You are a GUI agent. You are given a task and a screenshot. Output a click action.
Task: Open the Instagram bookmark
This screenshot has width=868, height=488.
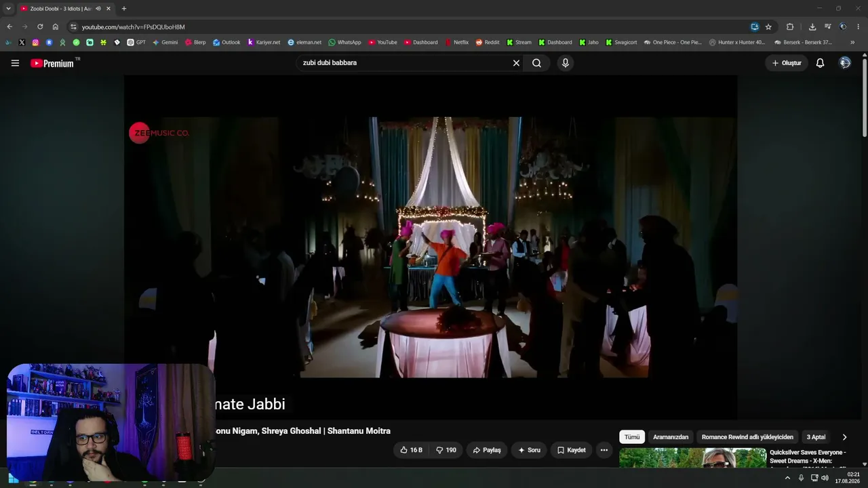(x=35, y=42)
